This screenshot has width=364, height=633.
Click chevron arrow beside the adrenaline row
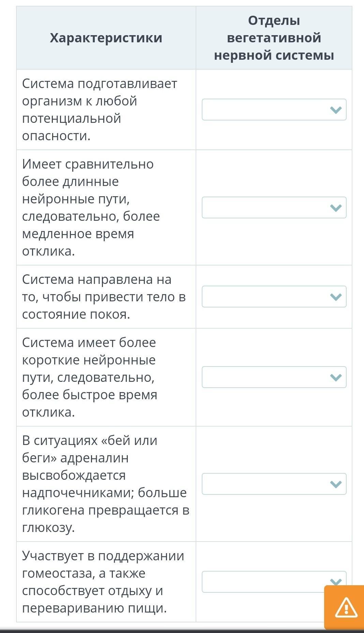(x=336, y=484)
